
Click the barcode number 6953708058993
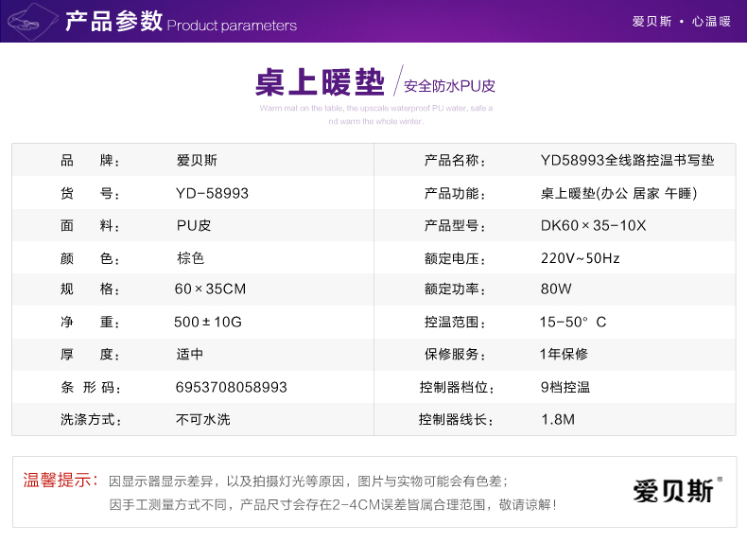(231, 387)
